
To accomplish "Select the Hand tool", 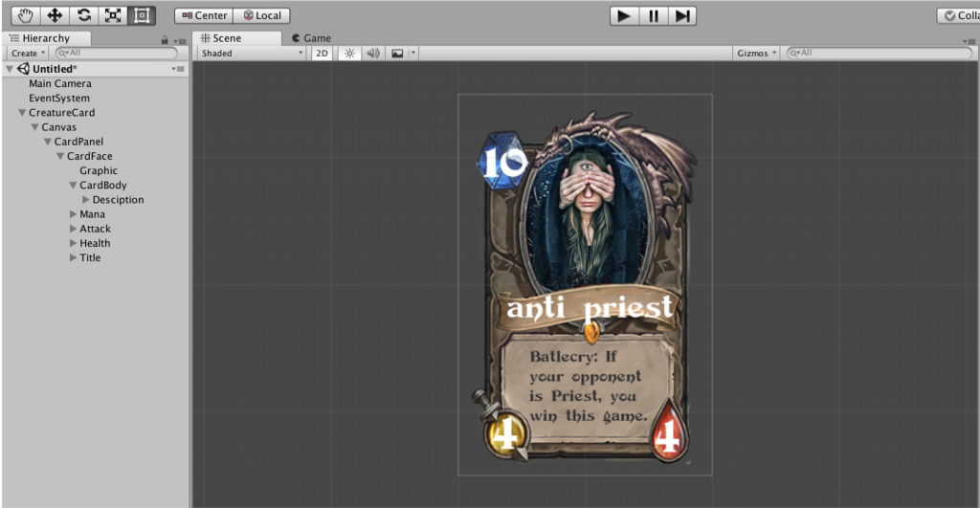I will click(x=25, y=15).
